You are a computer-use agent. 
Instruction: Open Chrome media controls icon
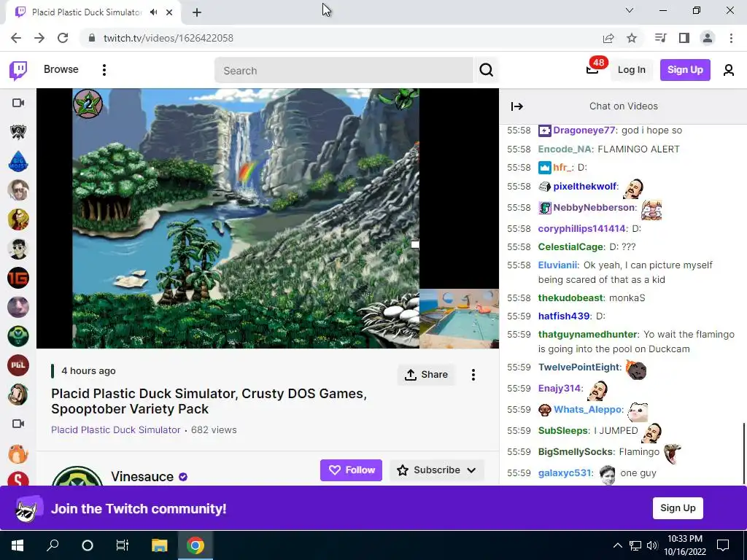pyautogui.click(x=660, y=38)
